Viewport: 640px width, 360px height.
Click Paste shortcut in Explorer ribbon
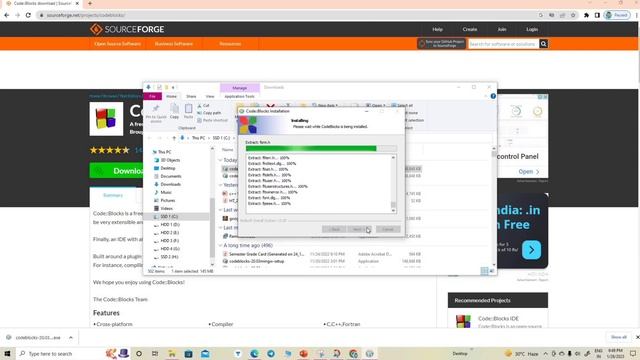coord(212,120)
